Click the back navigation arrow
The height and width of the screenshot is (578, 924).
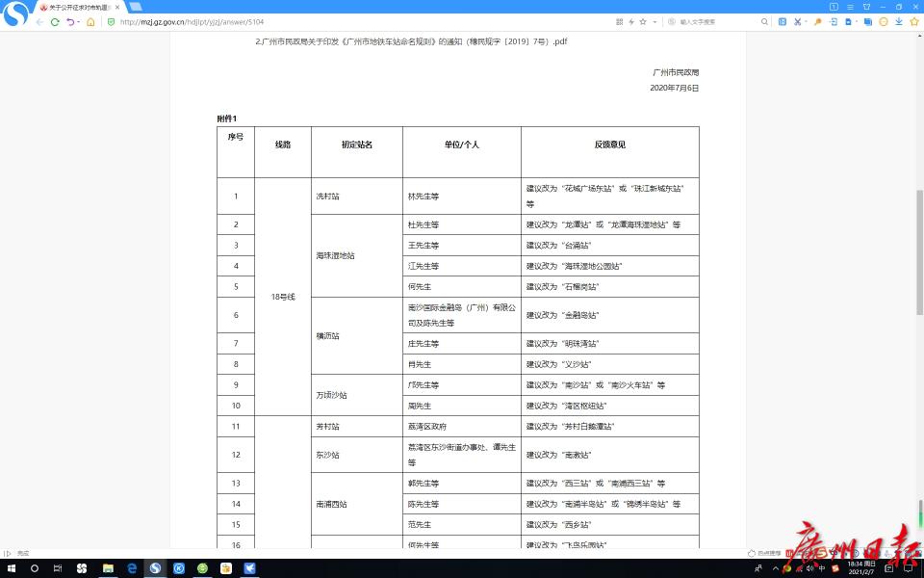tap(38, 21)
